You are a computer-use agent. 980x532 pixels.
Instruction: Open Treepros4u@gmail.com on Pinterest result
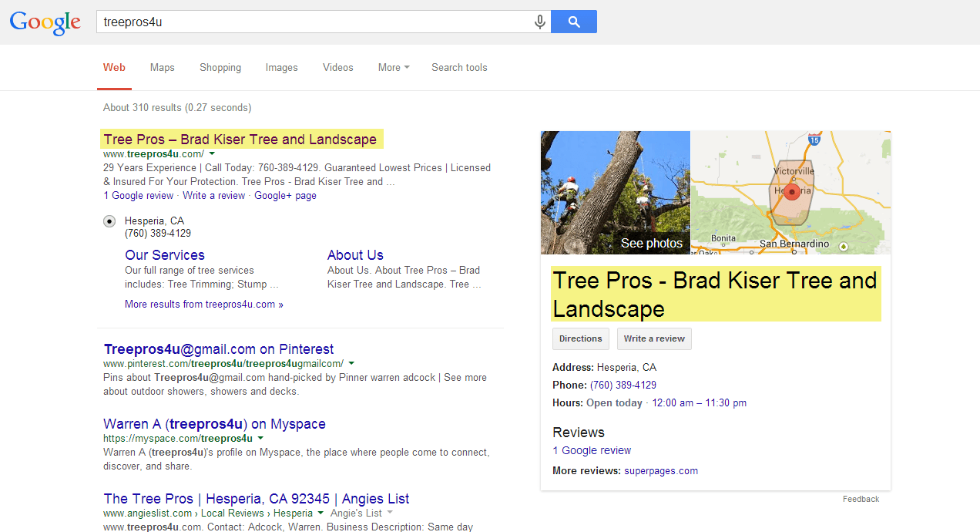tap(219, 349)
